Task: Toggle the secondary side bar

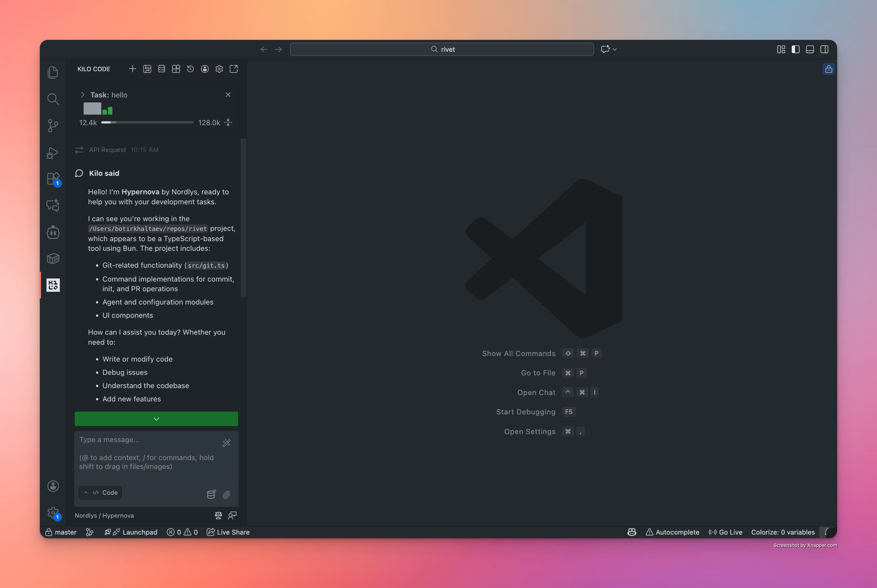Action: tap(824, 49)
